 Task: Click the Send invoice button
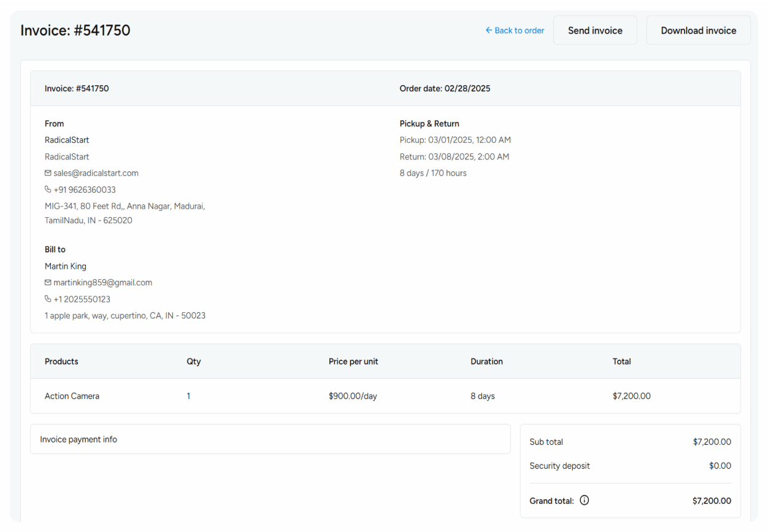pos(594,30)
